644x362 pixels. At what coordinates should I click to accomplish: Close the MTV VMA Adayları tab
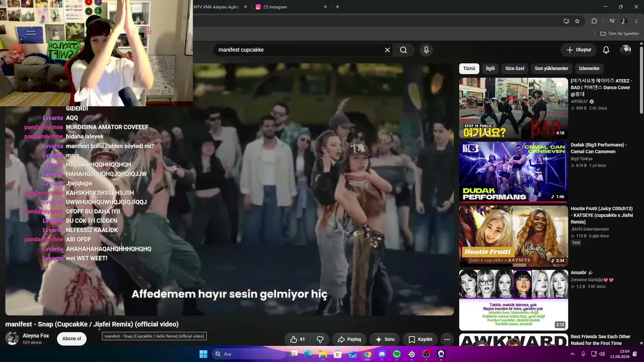[246, 7]
